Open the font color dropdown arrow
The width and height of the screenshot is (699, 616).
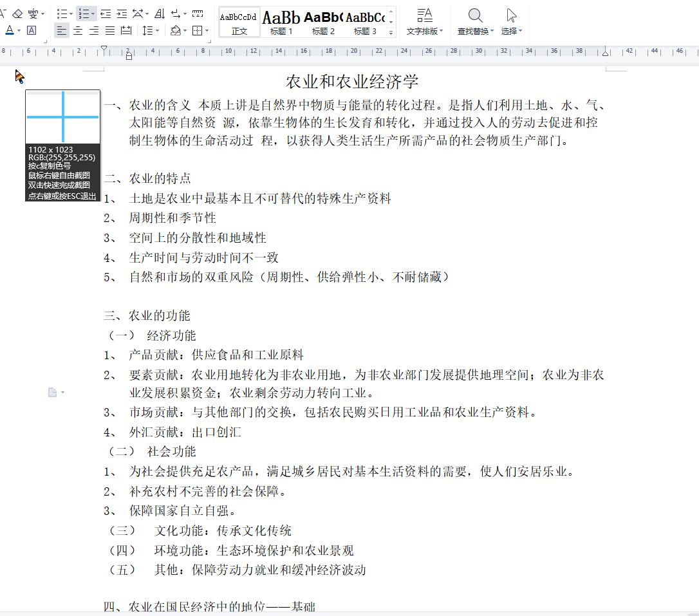pyautogui.click(x=19, y=31)
